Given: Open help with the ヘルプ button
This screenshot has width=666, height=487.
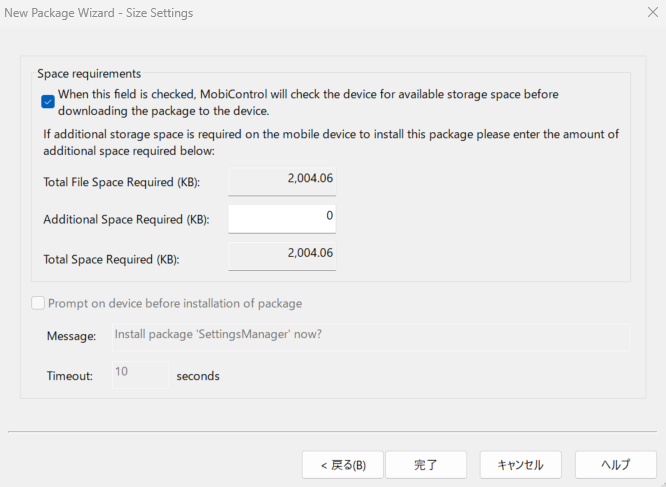Looking at the screenshot, I should pos(616,465).
